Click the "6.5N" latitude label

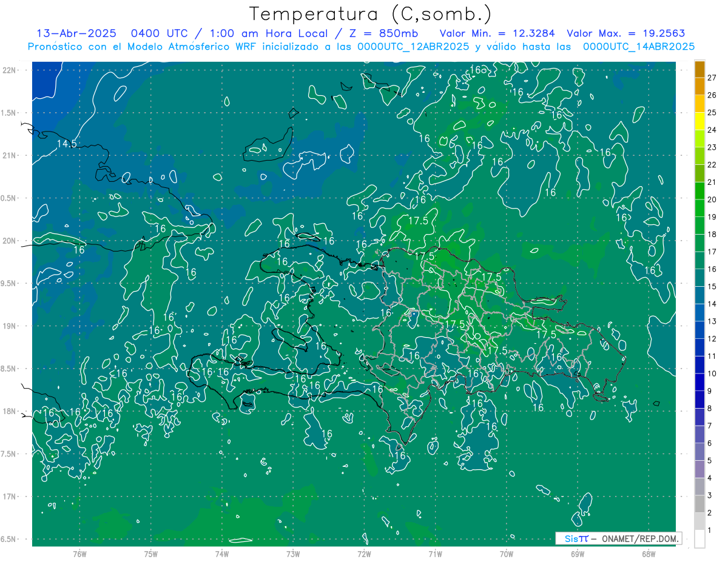coord(9,539)
